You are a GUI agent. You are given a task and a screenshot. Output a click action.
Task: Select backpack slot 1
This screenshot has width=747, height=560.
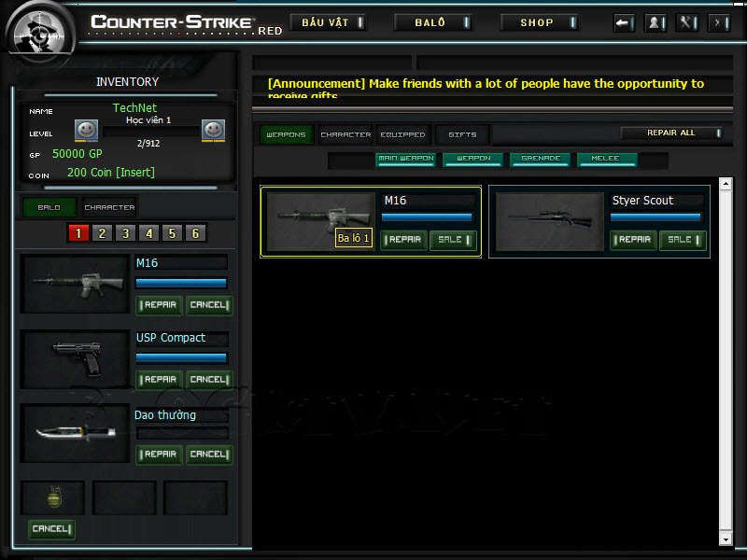[x=78, y=233]
